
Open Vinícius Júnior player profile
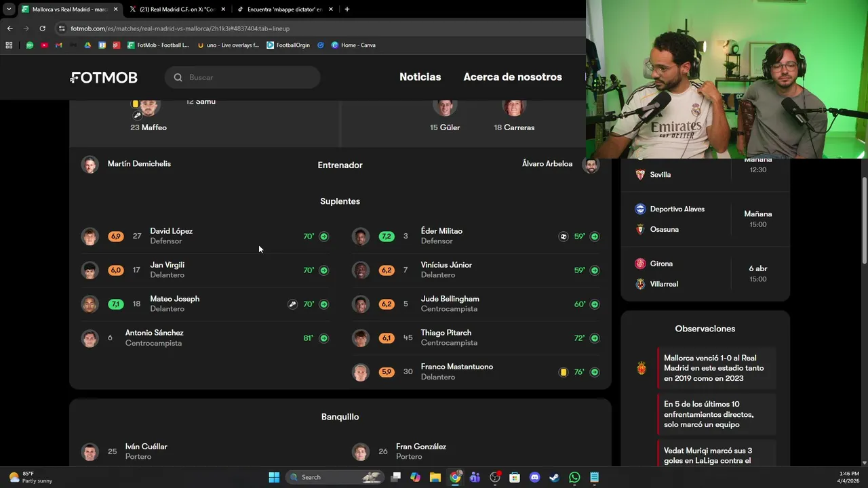tap(476, 270)
